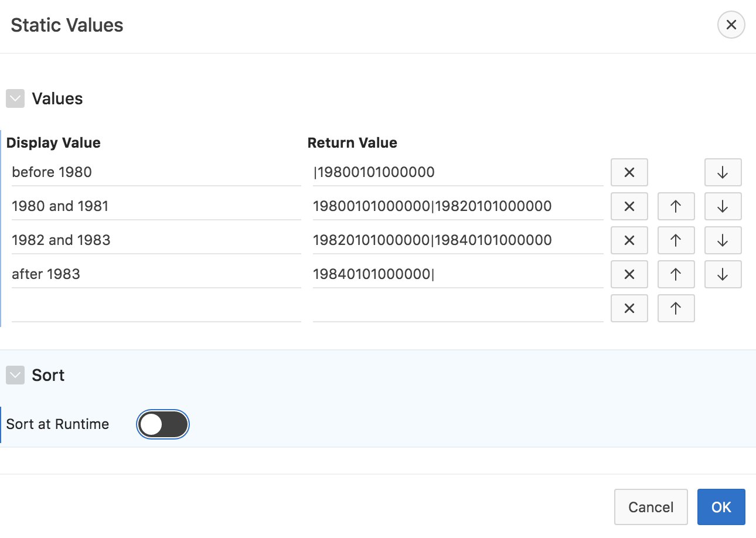The image size is (756, 538).
Task: Click the empty Return Value field
Action: coord(457,308)
